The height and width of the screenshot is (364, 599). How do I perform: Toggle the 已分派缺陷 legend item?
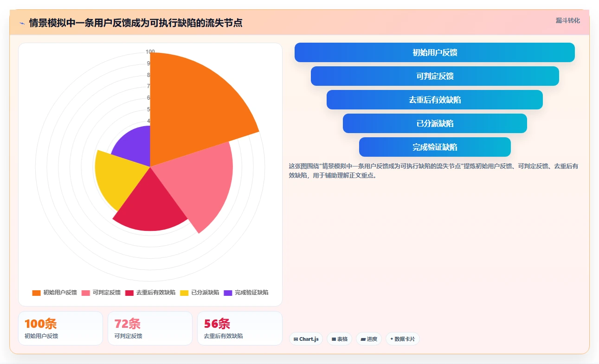pyautogui.click(x=200, y=293)
